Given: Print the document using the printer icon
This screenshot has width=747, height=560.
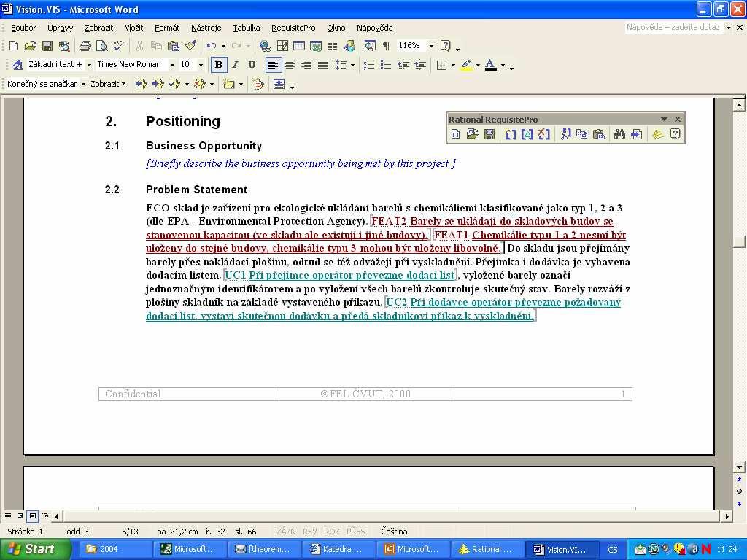Looking at the screenshot, I should (85, 46).
